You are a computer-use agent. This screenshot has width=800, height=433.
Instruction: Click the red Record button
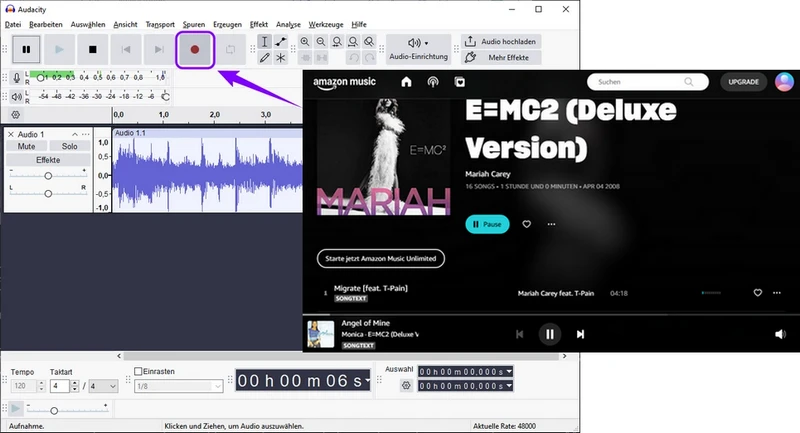tap(194, 49)
